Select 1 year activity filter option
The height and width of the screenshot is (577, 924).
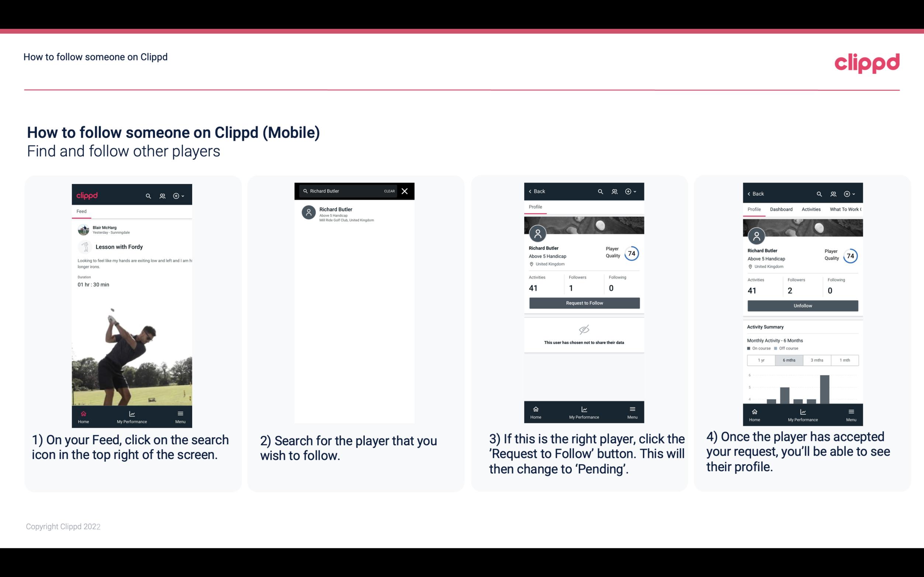coord(761,360)
